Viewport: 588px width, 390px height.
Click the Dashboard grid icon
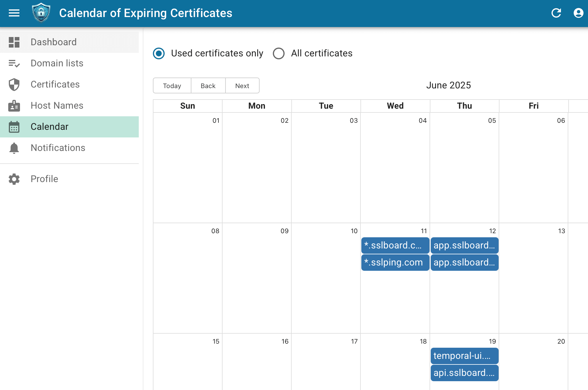point(14,42)
